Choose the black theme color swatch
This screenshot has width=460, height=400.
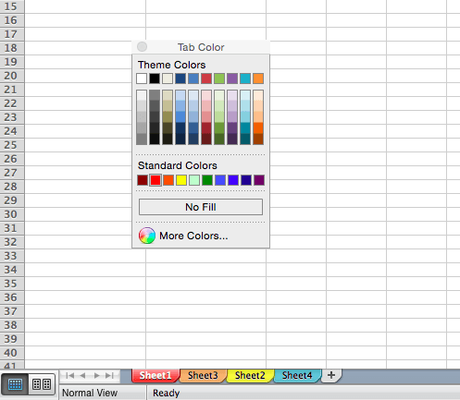point(154,79)
